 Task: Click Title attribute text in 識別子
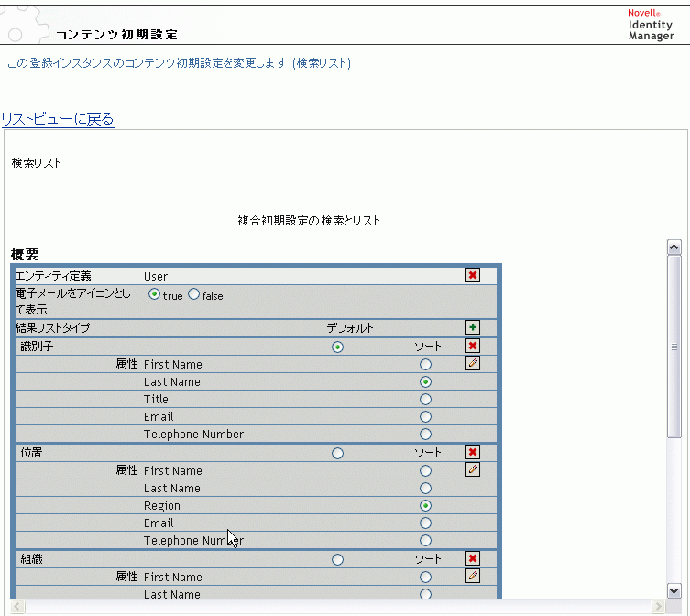click(x=156, y=400)
